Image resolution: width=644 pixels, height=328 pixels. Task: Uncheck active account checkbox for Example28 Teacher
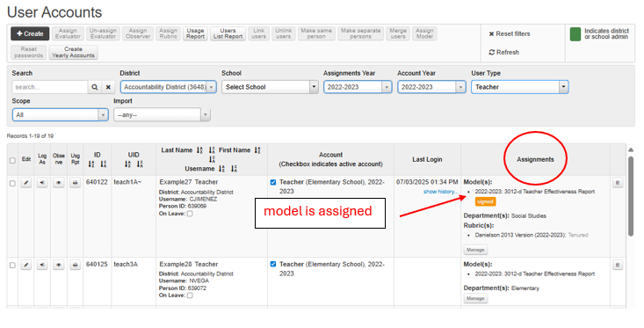tap(273, 265)
